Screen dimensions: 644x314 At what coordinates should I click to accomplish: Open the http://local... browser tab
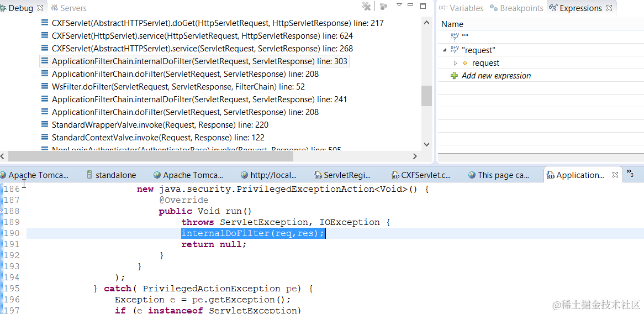pyautogui.click(x=269, y=175)
